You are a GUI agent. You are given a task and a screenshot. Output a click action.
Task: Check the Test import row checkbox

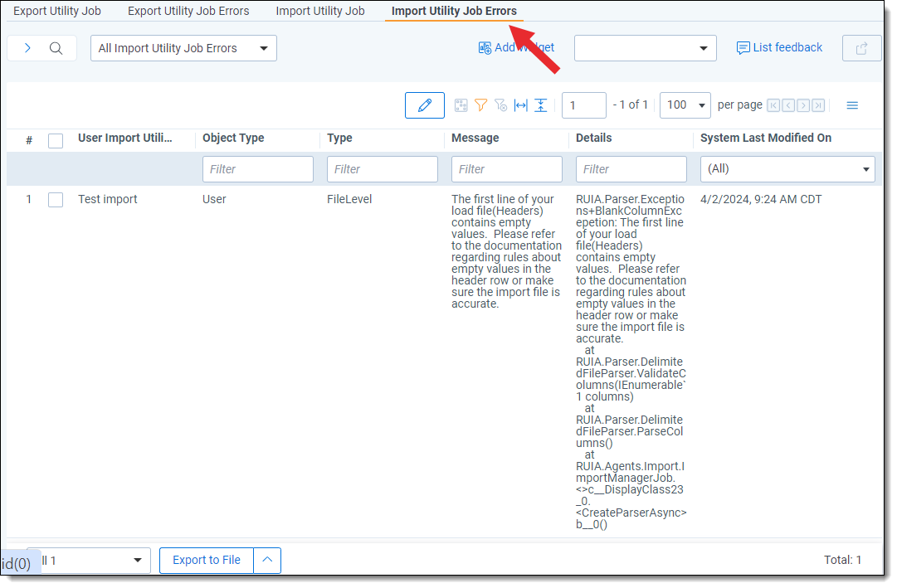(x=56, y=200)
